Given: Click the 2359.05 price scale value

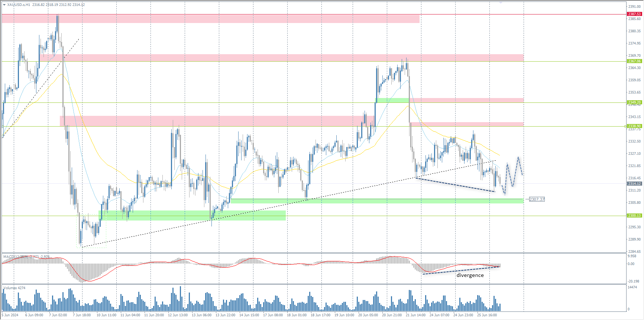Looking at the screenshot, I should coord(634,80).
